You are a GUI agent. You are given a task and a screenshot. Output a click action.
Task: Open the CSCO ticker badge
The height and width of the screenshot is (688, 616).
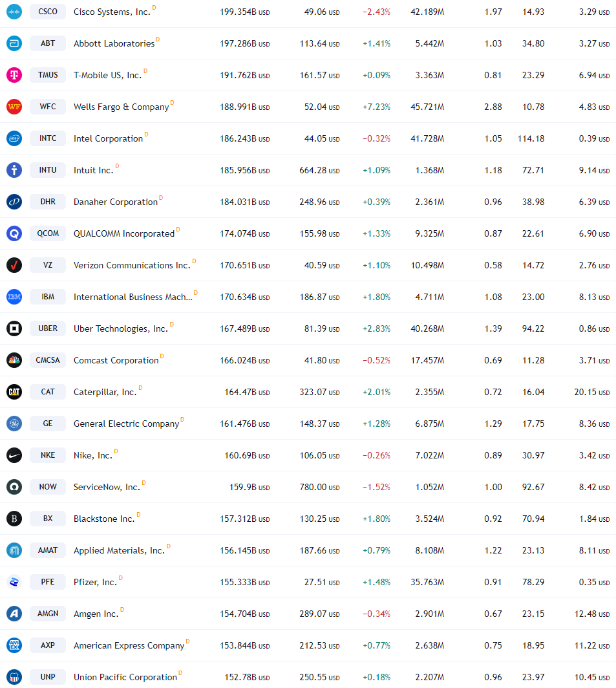pyautogui.click(x=48, y=12)
